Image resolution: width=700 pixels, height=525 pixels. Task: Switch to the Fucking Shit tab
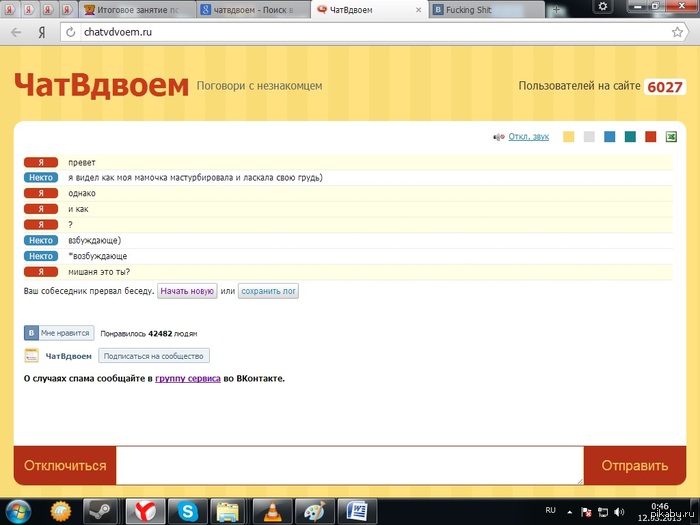click(x=487, y=10)
